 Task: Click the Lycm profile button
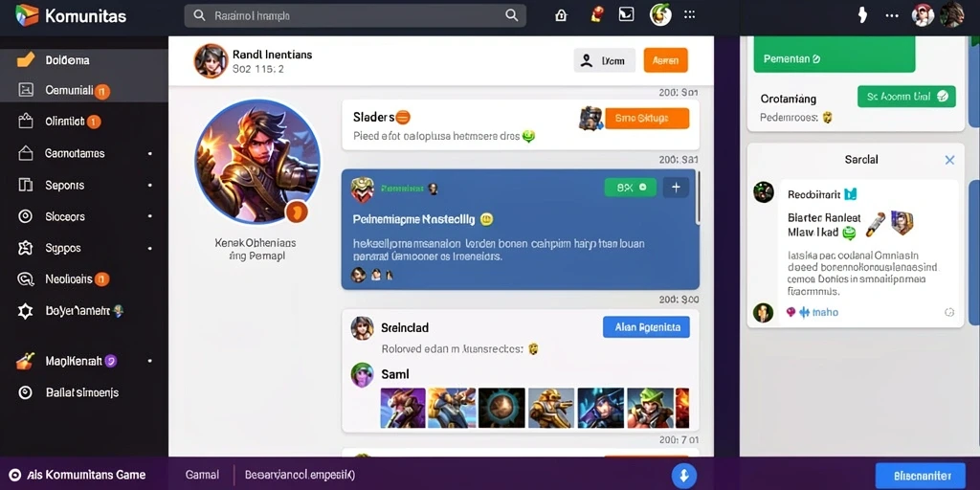click(x=605, y=60)
